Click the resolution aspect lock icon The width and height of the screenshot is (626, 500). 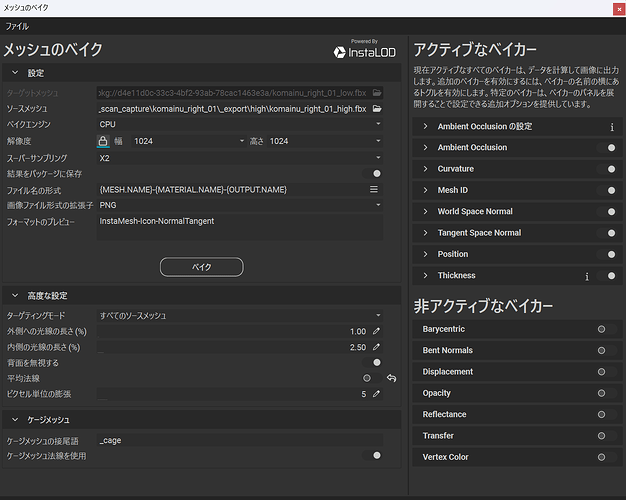click(103, 141)
